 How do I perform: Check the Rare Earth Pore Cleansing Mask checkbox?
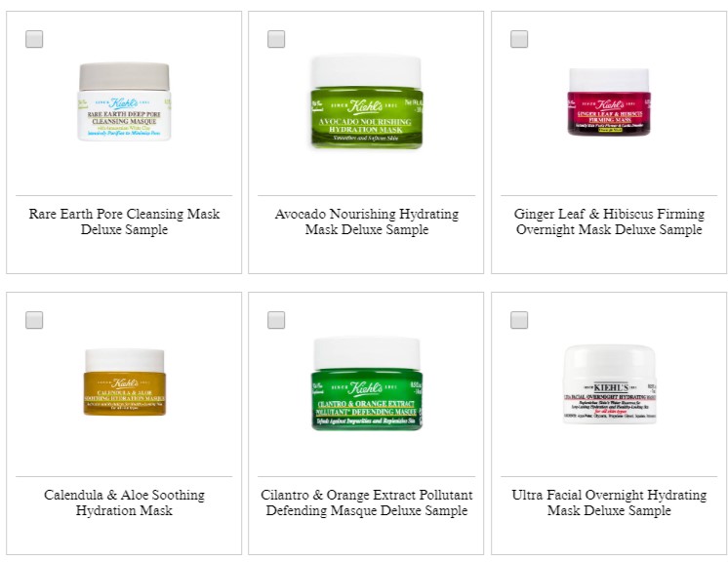[34, 39]
